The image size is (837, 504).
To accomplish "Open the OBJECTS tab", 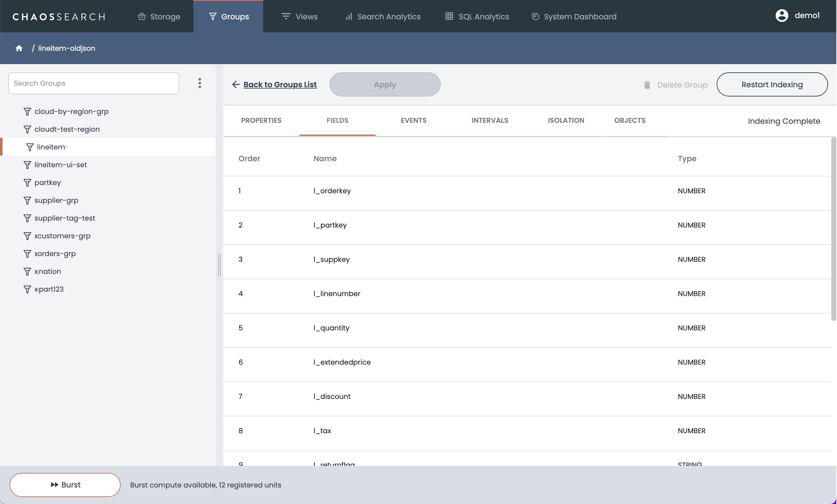I will pyautogui.click(x=629, y=121).
